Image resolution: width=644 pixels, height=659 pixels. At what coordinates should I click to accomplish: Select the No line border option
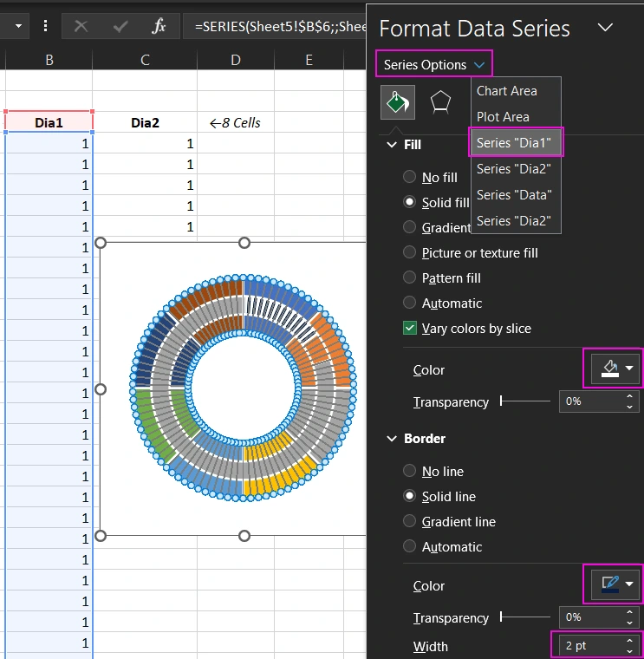[x=410, y=472]
